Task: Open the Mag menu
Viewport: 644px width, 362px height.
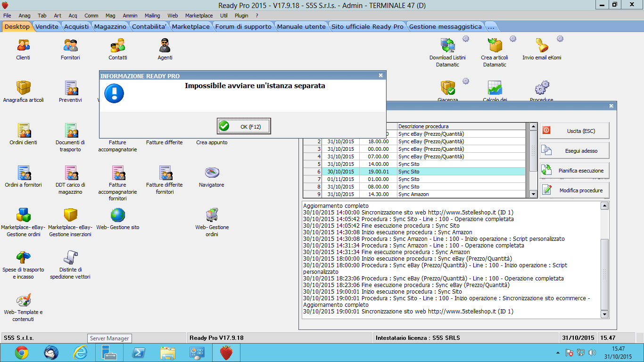Action: tap(110, 16)
